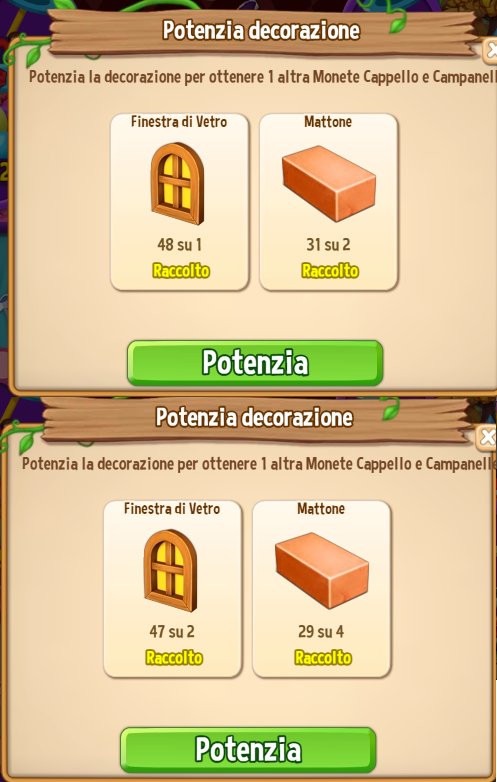Click the Raccolto label under 31 su 2
The image size is (497, 782).
330,271
